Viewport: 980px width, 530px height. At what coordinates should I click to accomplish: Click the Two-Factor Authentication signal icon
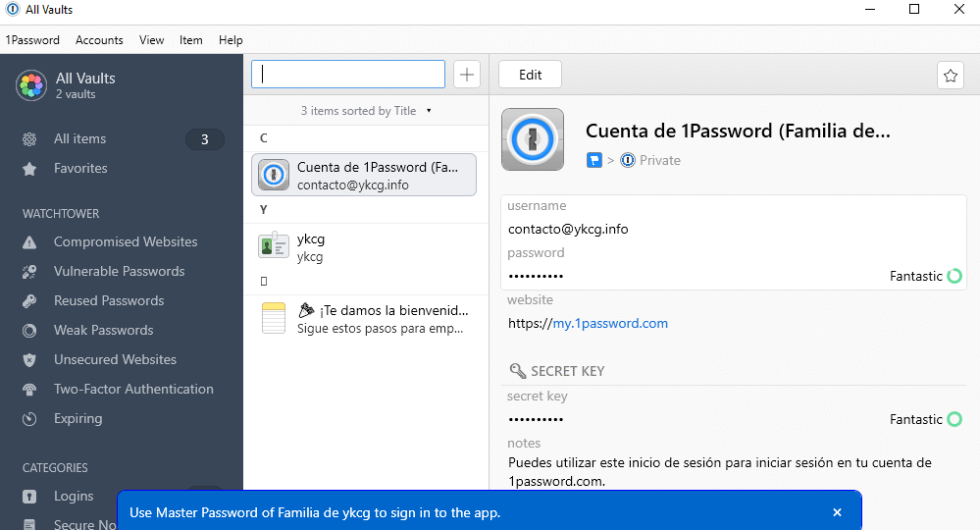[29, 390]
